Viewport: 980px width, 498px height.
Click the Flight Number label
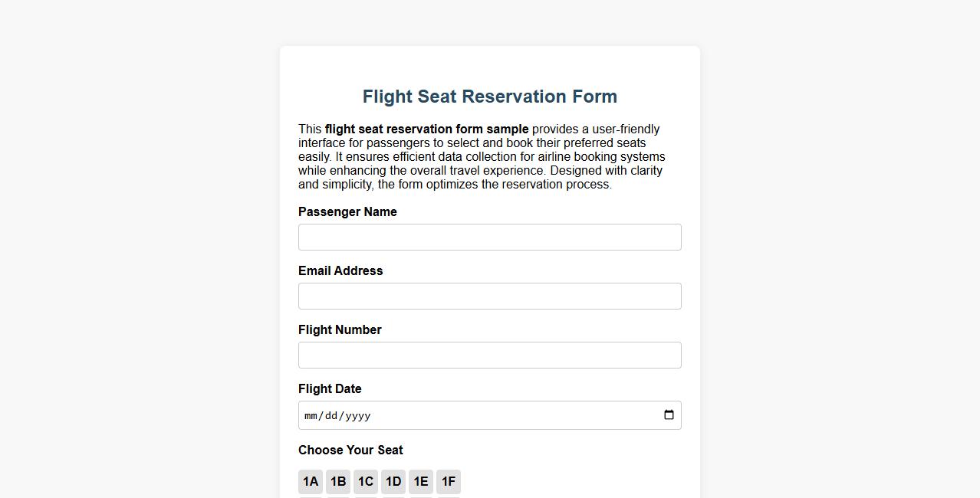pyautogui.click(x=340, y=329)
